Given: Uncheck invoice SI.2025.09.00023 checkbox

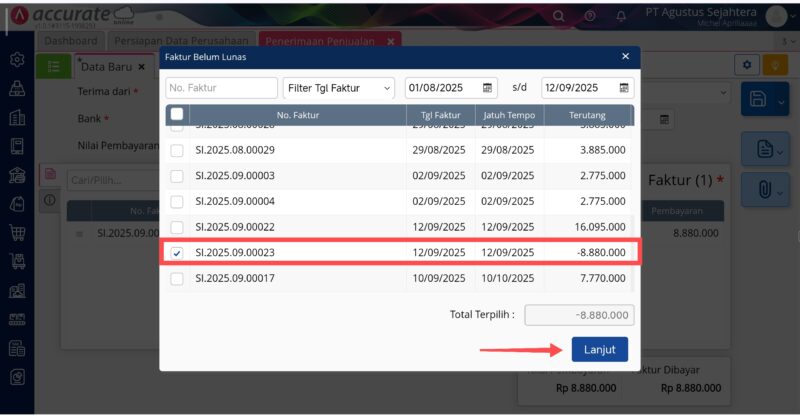Looking at the screenshot, I should click(x=177, y=253).
